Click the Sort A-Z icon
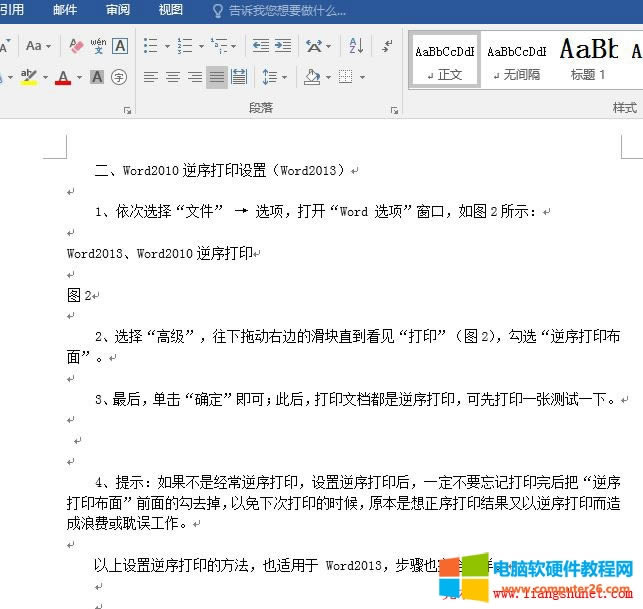Viewport: 643px width, 609px height. [x=357, y=46]
